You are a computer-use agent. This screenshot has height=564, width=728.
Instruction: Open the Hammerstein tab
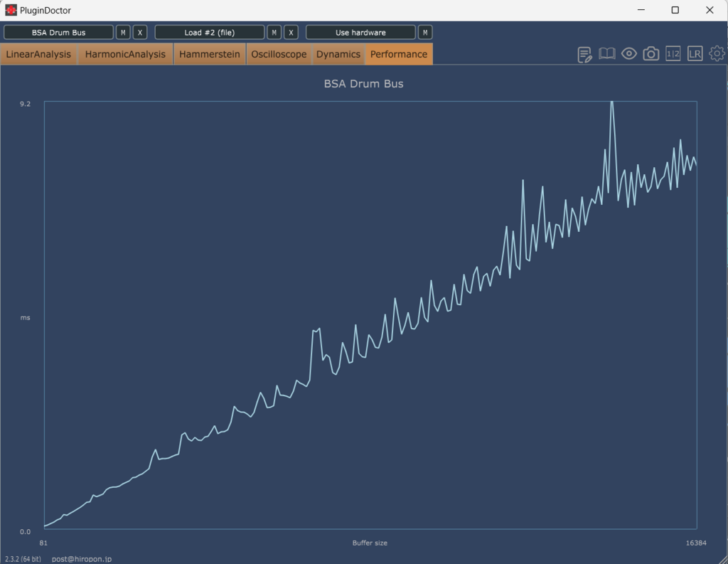[x=210, y=54]
